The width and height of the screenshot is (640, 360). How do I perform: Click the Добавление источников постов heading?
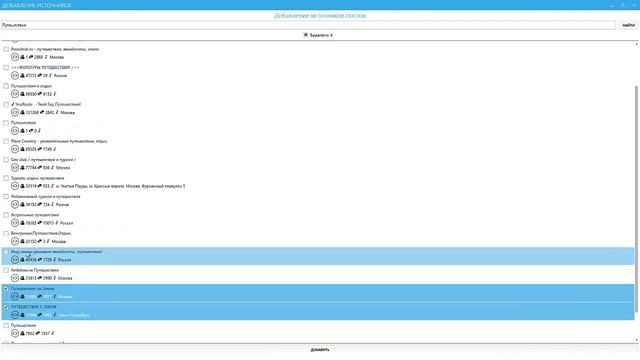coord(320,16)
